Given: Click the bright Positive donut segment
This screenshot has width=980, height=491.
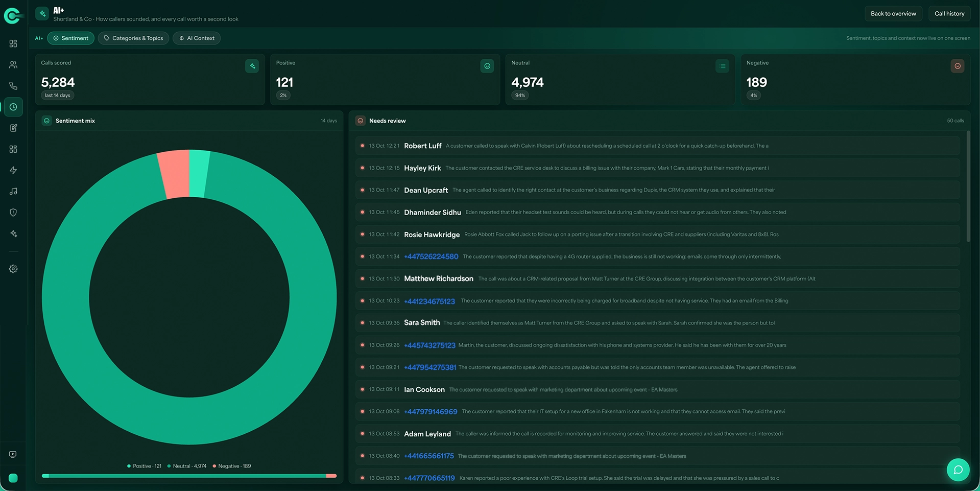Looking at the screenshot, I should click(199, 173).
